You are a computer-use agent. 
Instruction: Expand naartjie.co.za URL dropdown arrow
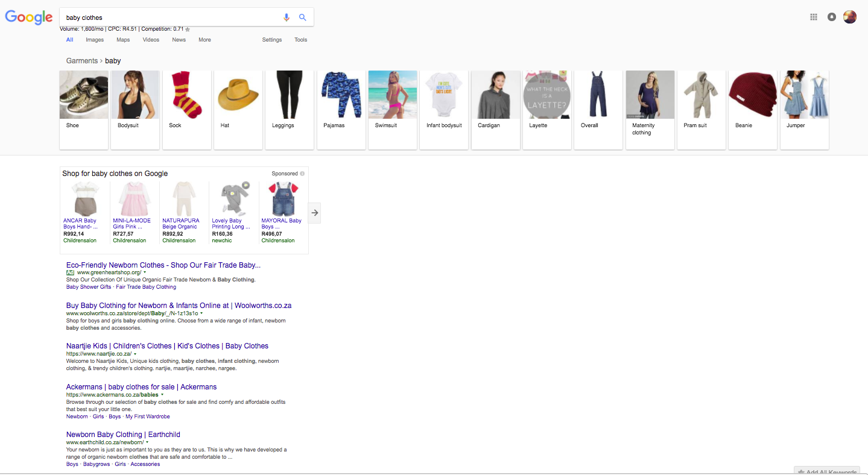(x=135, y=354)
